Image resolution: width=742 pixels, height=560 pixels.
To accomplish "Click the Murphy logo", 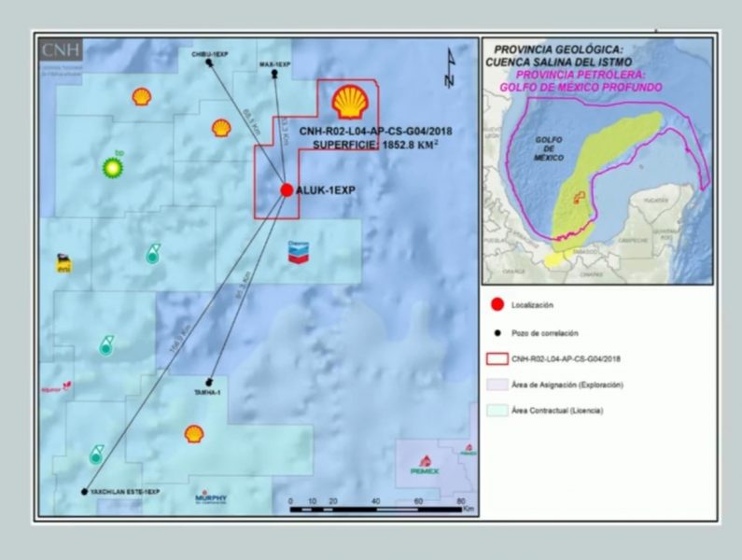I will point(211,497).
